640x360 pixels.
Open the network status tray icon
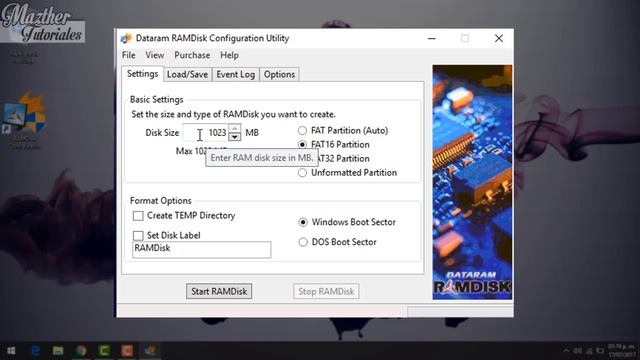[x=589, y=351]
